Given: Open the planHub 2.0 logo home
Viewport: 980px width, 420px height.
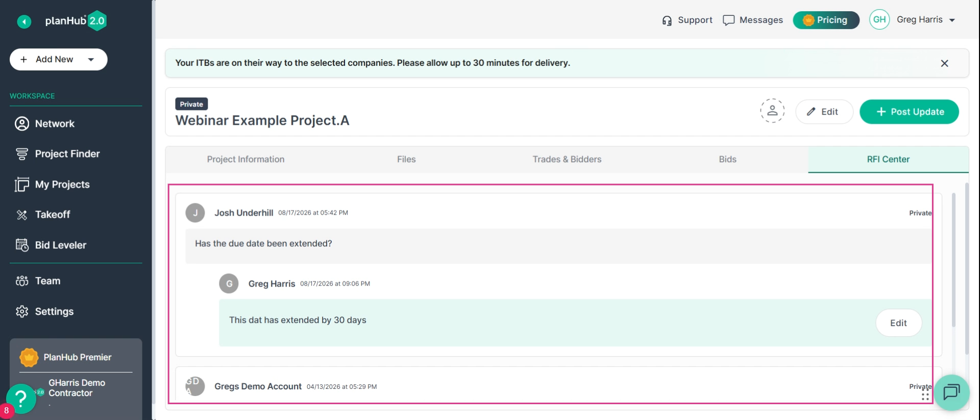Looking at the screenshot, I should pyautogui.click(x=76, y=21).
